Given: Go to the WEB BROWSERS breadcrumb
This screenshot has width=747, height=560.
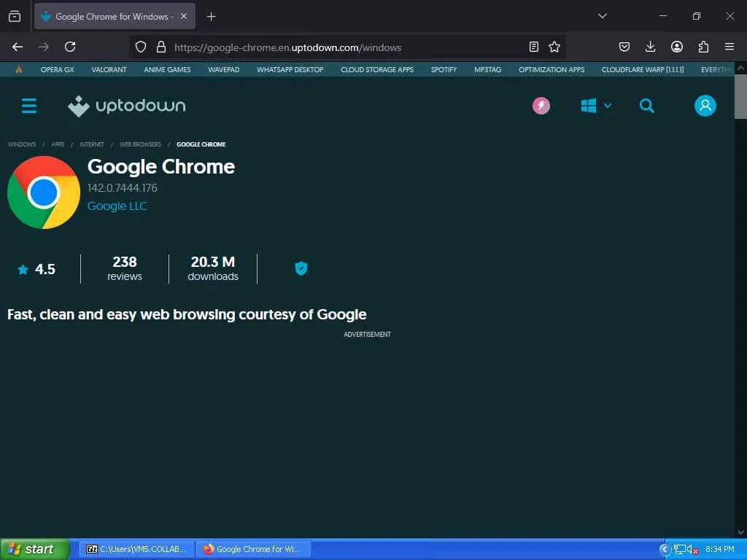Looking at the screenshot, I should tap(141, 144).
